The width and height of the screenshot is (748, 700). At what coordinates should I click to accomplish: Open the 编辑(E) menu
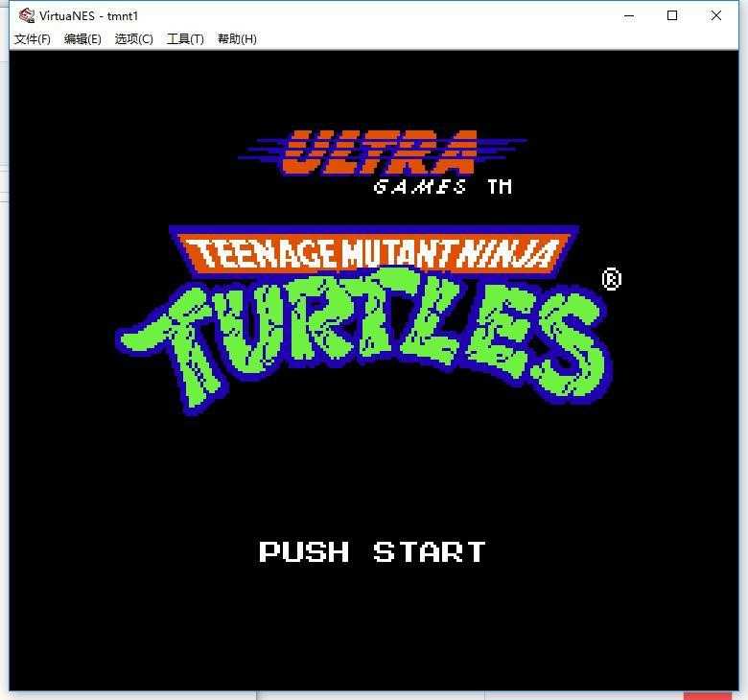(82, 39)
